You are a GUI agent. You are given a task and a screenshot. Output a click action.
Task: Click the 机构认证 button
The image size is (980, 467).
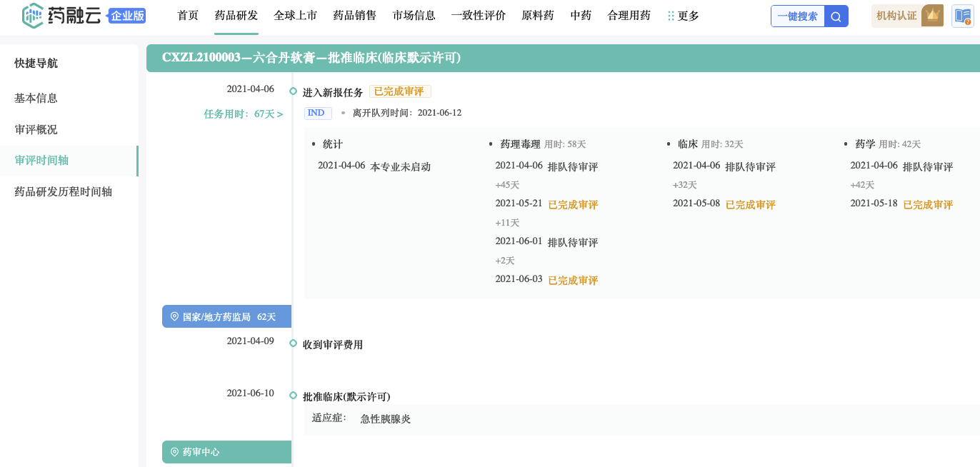896,16
